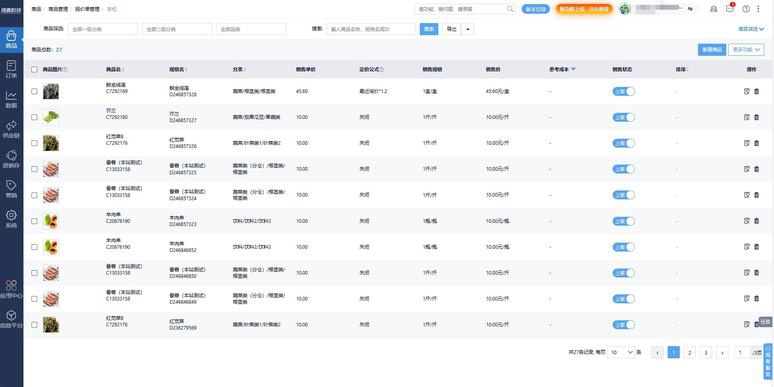This screenshot has height=387, width=774.
Task: Go to pagination page 3
Action: (706, 352)
